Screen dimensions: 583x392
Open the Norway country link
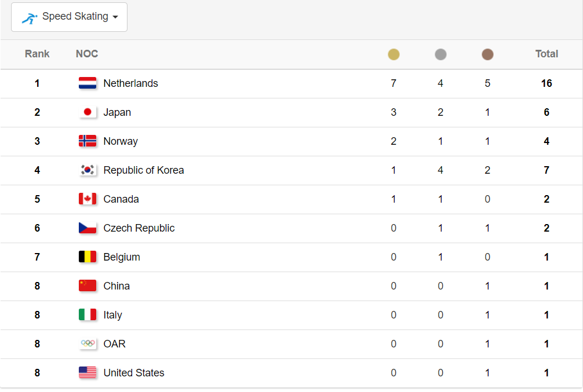(121, 141)
